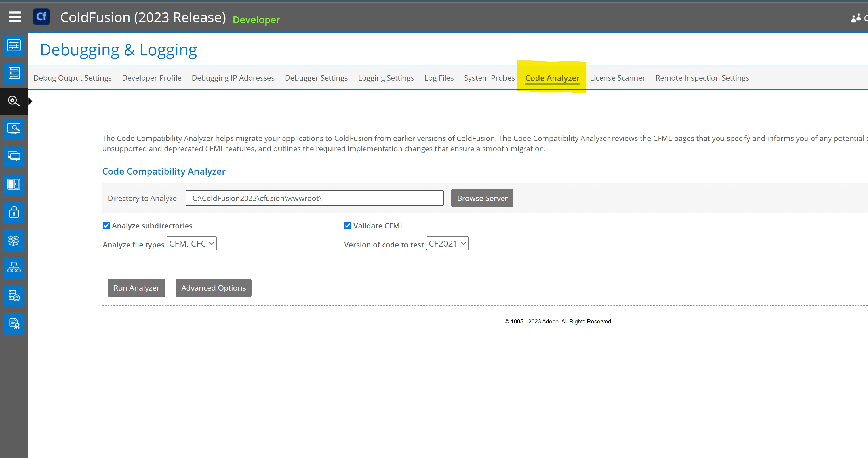The width and height of the screenshot is (868, 458).
Task: Switch to the License Scanner tab
Action: click(617, 78)
